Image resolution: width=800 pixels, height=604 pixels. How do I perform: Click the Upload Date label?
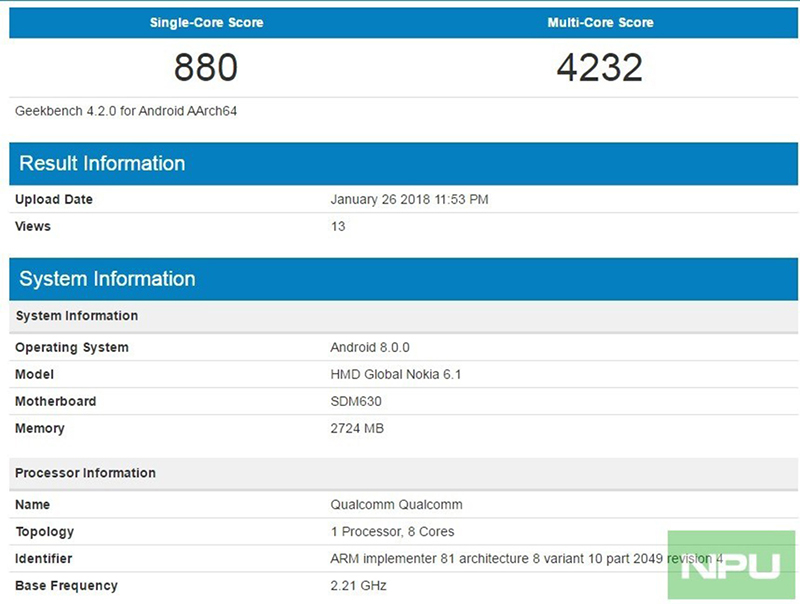(54, 199)
